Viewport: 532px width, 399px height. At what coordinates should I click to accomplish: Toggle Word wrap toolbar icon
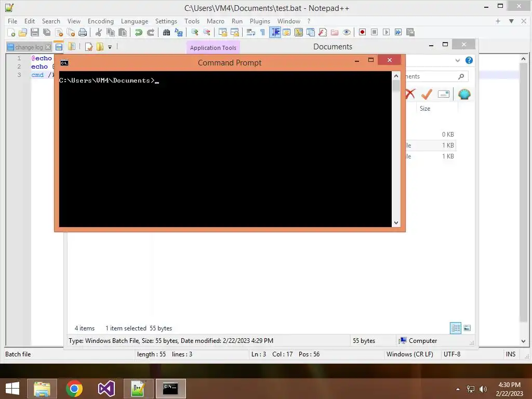click(251, 32)
